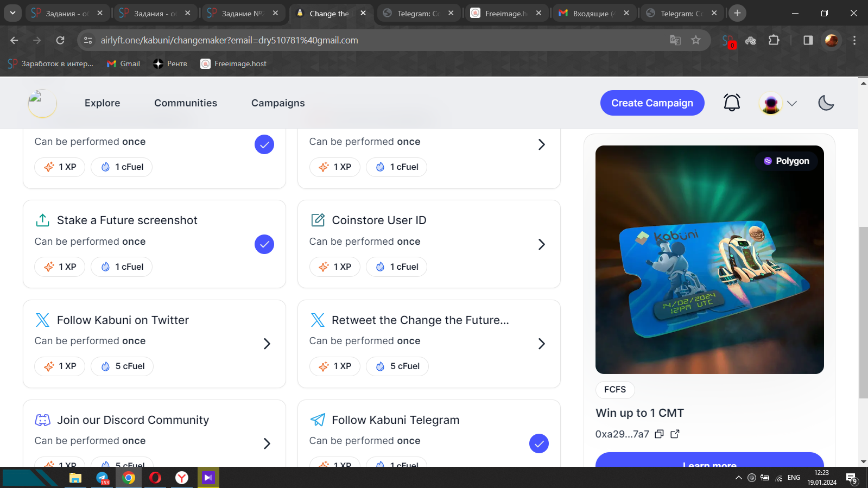Click 1 XP badge on Coinstore User ID
The width and height of the screenshot is (868, 488).
tap(335, 267)
